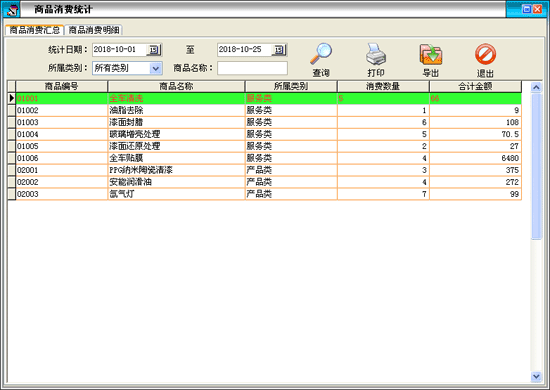Click the scrollbar down arrow
The image size is (550, 390).
click(536, 376)
